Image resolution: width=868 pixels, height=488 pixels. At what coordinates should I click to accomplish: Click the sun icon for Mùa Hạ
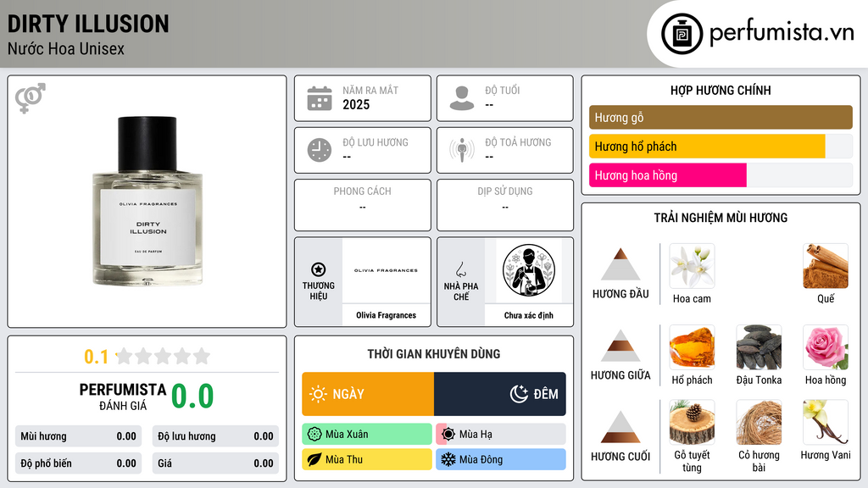tap(448, 435)
